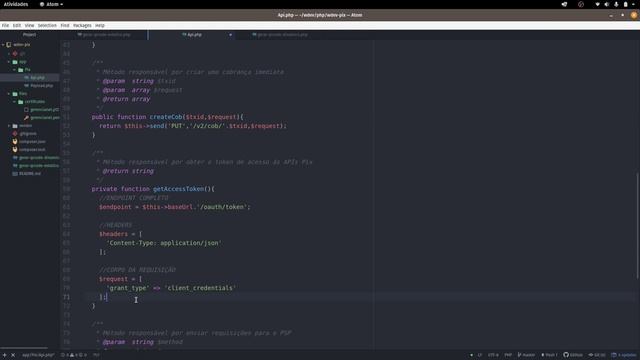The image size is (640, 360).
Task: Click the plus icon in status bar
Action: (4, 355)
